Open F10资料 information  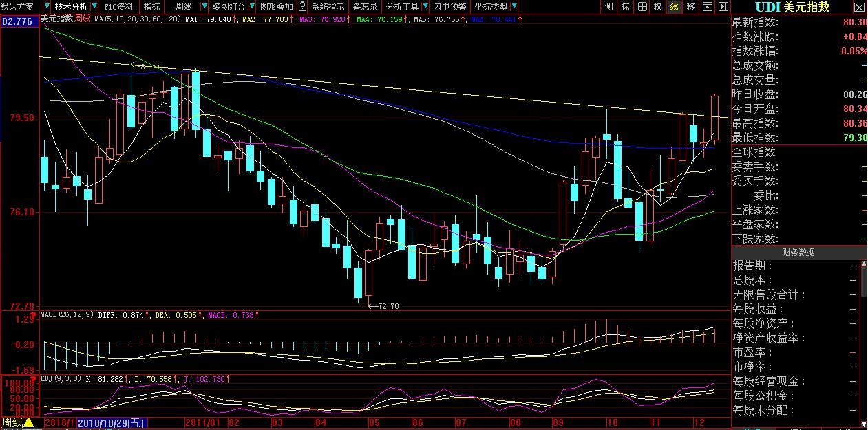[x=119, y=7]
